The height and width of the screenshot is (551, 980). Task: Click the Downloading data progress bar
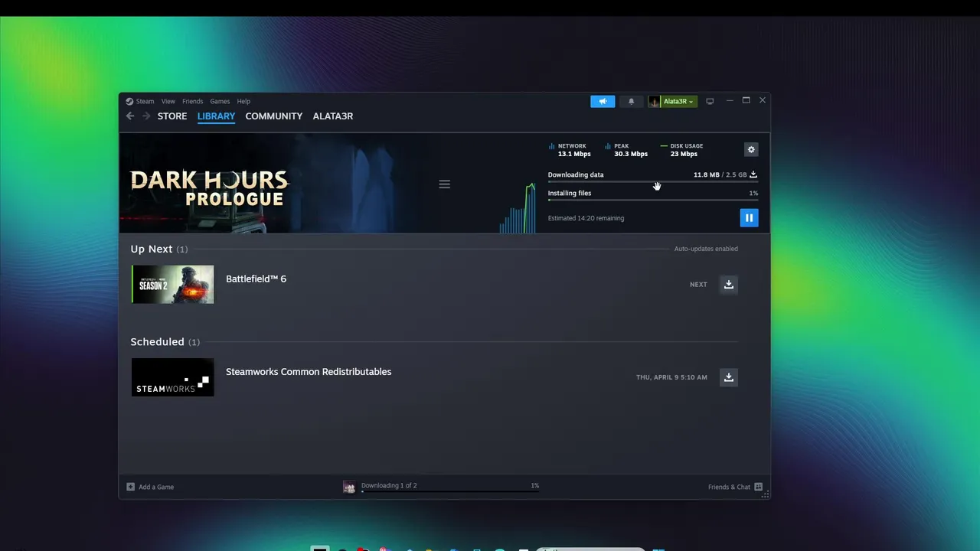click(x=653, y=182)
